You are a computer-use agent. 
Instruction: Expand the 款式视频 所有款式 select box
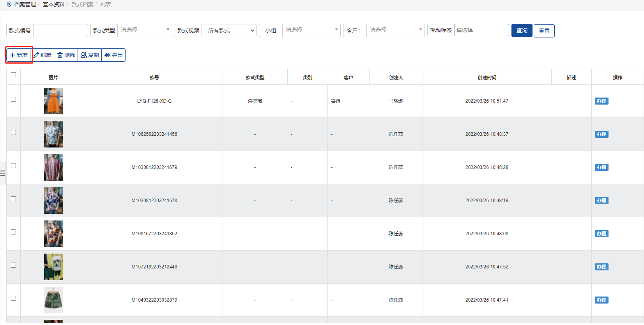tap(229, 30)
